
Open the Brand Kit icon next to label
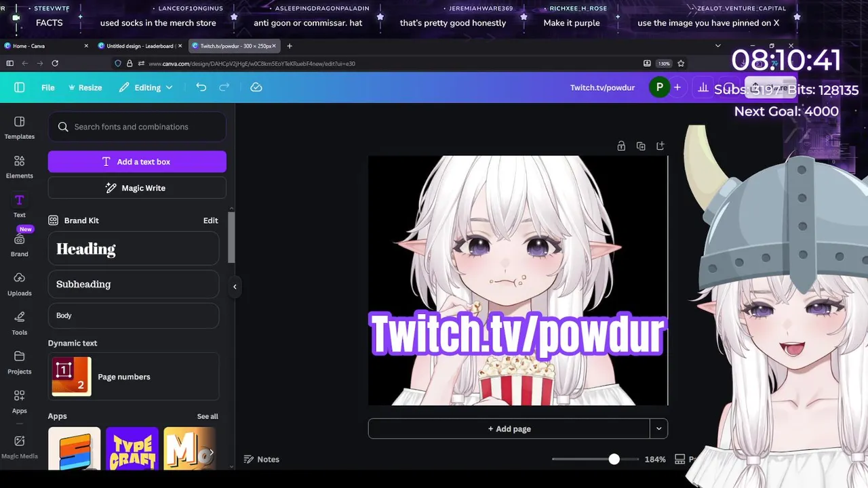(x=53, y=220)
